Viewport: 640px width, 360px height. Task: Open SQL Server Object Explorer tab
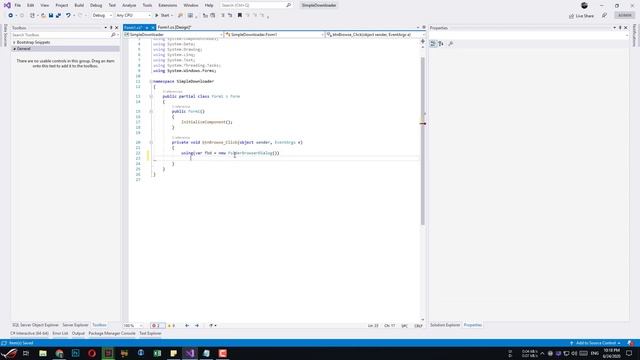click(36, 325)
